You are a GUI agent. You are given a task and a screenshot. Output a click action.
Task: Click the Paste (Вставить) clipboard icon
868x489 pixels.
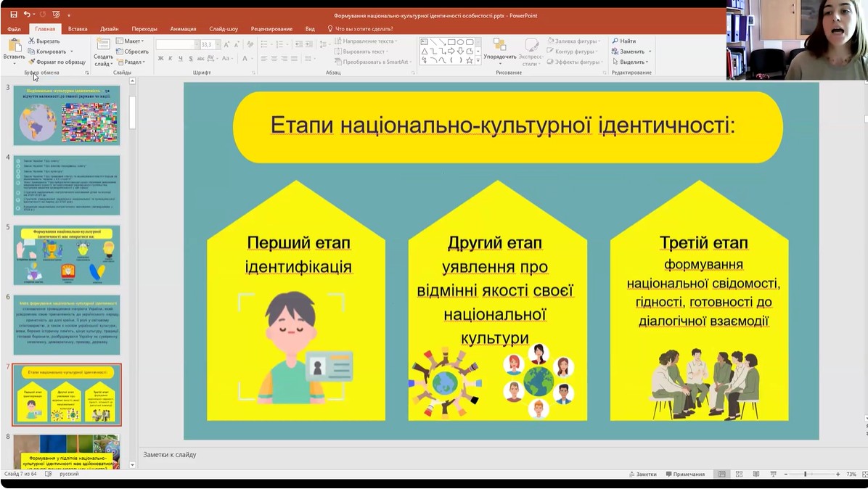coord(14,46)
